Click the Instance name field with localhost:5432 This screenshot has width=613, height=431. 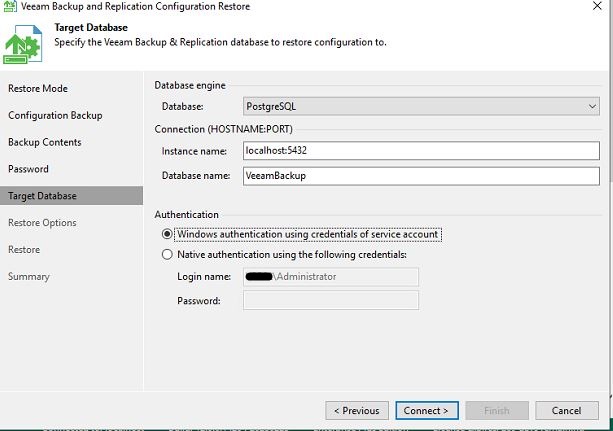point(421,151)
